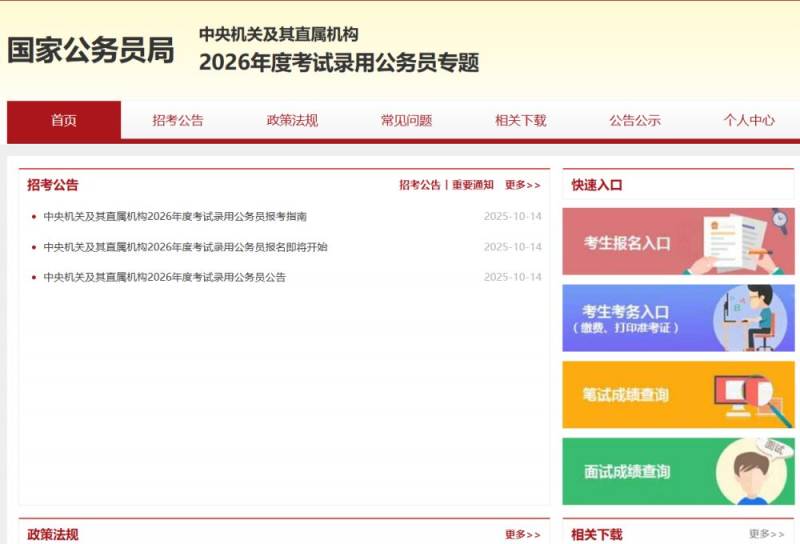Viewport: 800px width, 544px height.
Task: Open the 2026年度公务员报考指南 article
Action: pyautogui.click(x=175, y=216)
